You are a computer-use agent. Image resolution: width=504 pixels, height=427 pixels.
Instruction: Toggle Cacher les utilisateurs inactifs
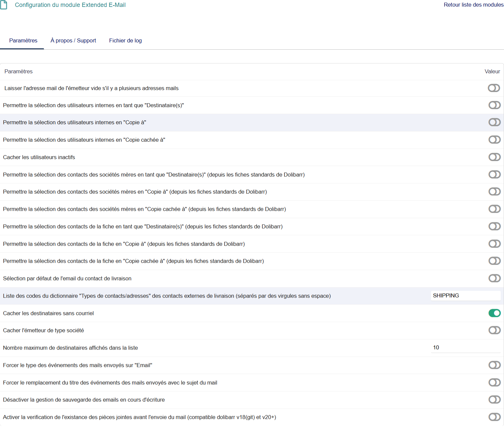pyautogui.click(x=494, y=157)
